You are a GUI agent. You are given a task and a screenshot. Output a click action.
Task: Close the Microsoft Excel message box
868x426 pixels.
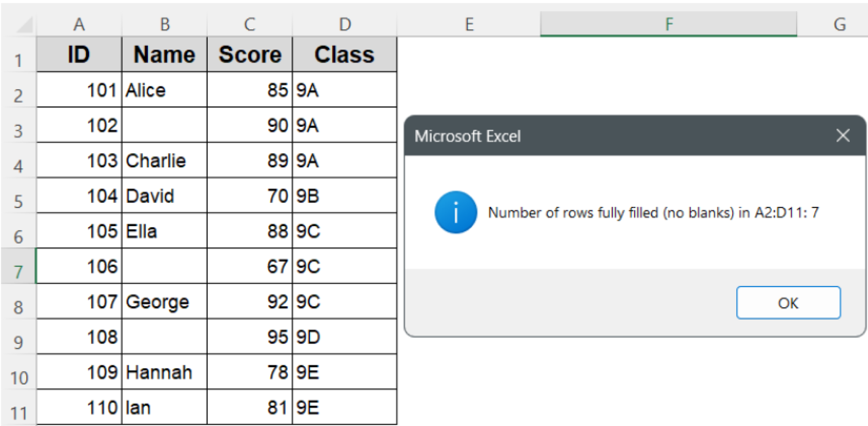843,135
